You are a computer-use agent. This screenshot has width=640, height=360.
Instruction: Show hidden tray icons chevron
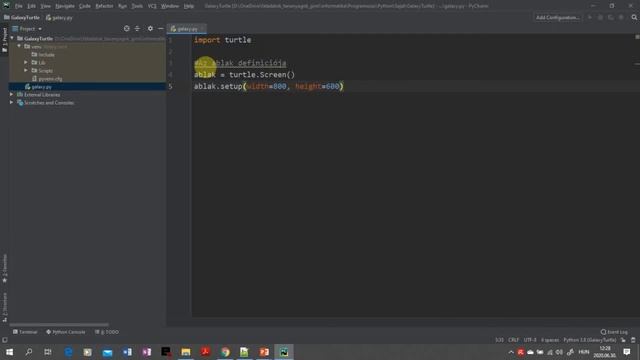point(511,352)
